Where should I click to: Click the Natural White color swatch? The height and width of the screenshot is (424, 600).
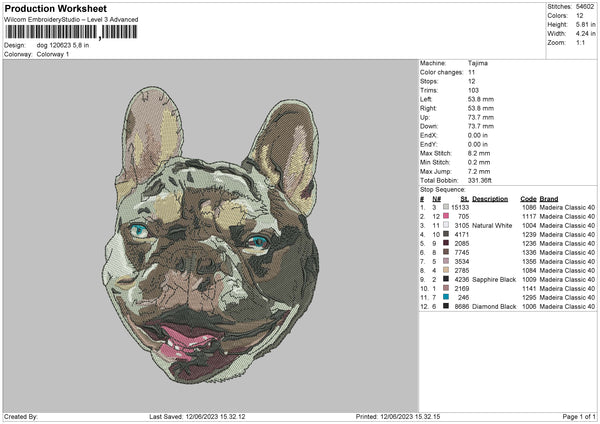(446, 225)
